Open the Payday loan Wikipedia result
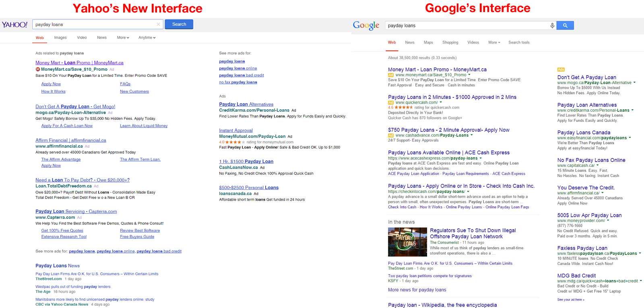644x308 pixels. coord(442,305)
